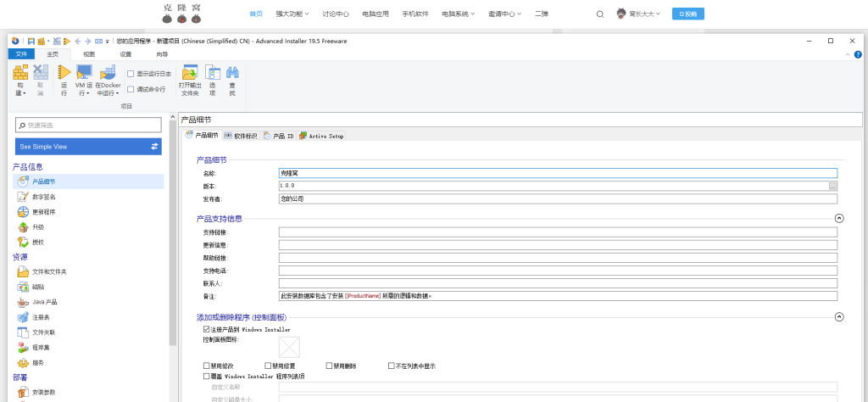
Task: Click the back arrow in quick access toolbar
Action: point(77,41)
